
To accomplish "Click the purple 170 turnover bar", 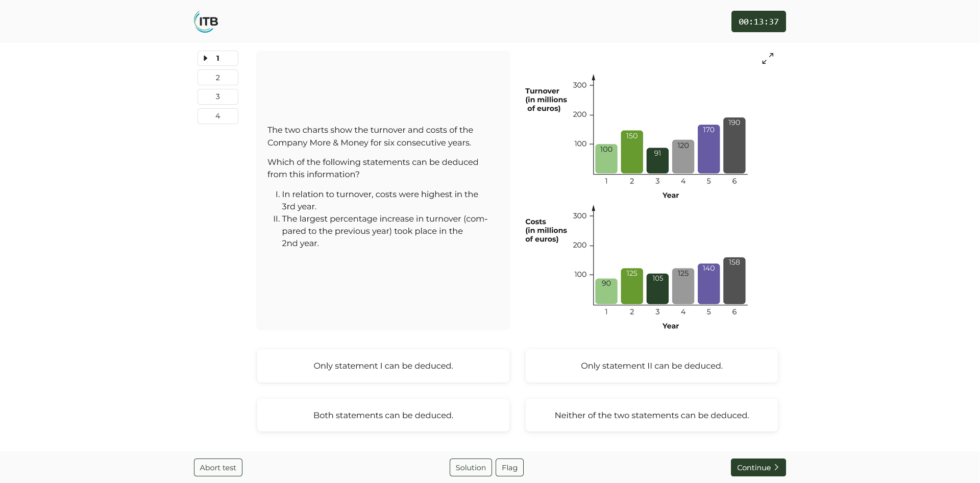I will (708, 149).
